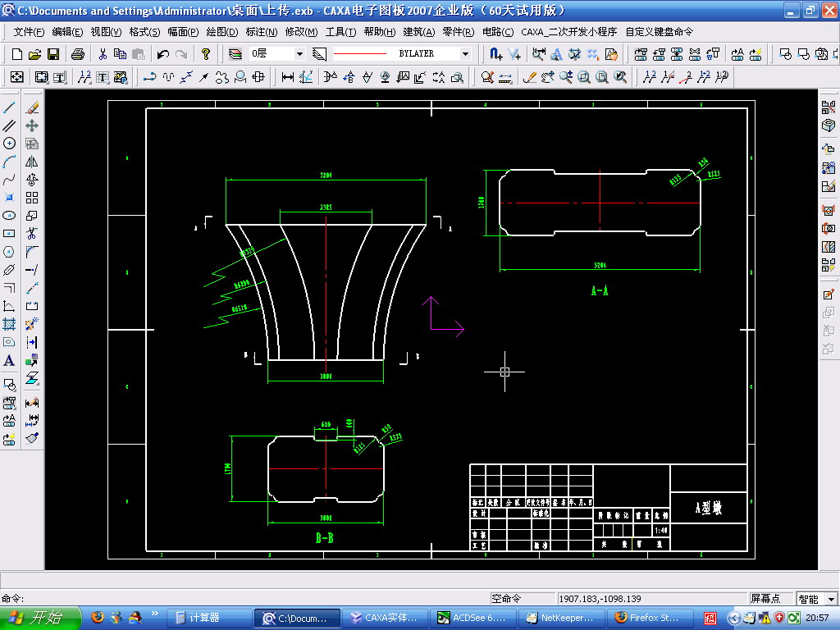Select the Circle drawing tool

tap(9, 144)
